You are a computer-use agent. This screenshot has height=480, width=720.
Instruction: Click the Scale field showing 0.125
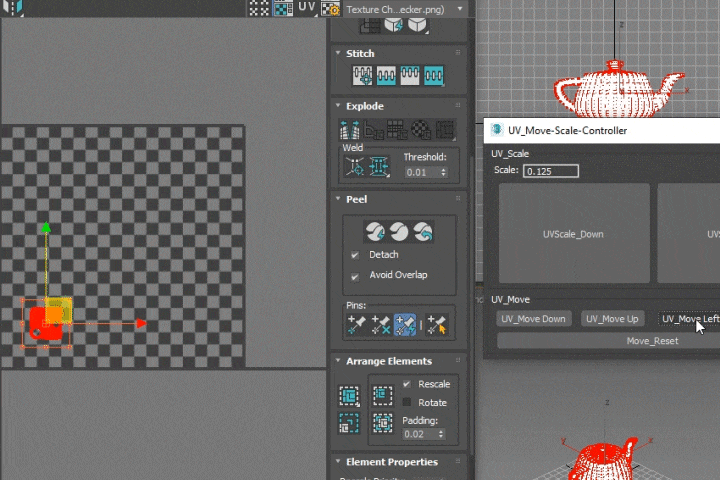coord(551,171)
